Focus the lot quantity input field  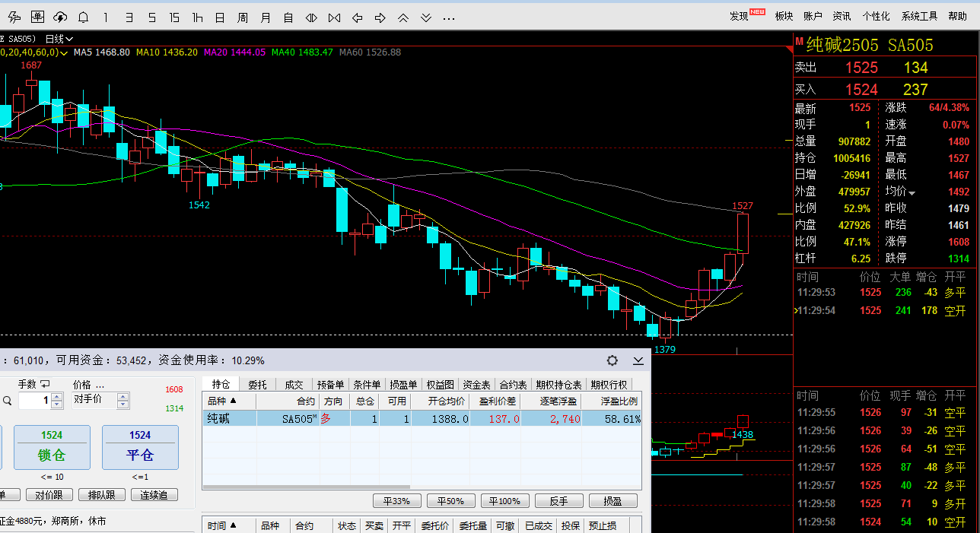[35, 401]
